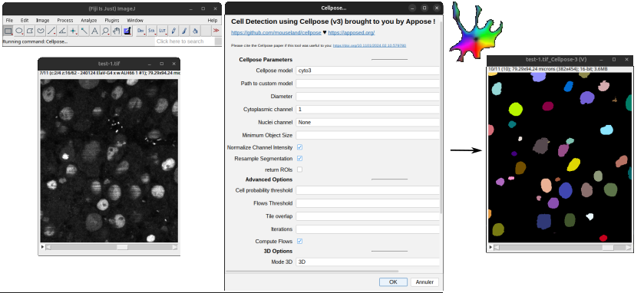This screenshot has height=293, width=644.
Task: Click the Flows Threshold field
Action: (x=368, y=203)
